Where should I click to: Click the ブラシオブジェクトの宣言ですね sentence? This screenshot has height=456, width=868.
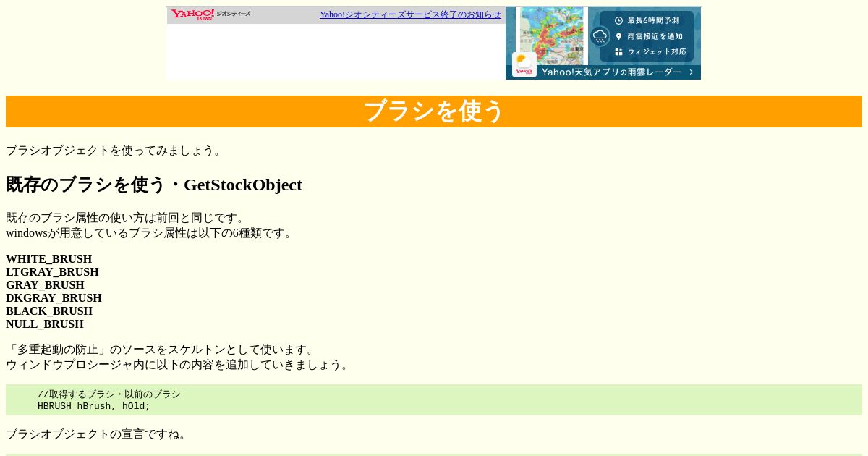point(98,434)
